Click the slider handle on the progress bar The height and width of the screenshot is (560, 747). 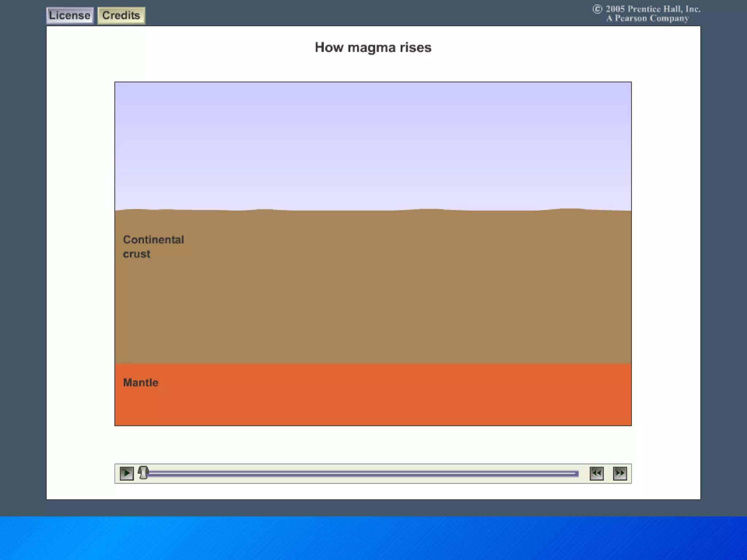pyautogui.click(x=143, y=473)
